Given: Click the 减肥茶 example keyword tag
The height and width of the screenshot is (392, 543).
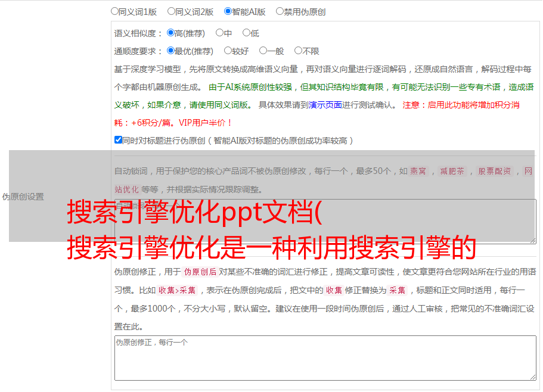Looking at the screenshot, I should pyautogui.click(x=452, y=171).
